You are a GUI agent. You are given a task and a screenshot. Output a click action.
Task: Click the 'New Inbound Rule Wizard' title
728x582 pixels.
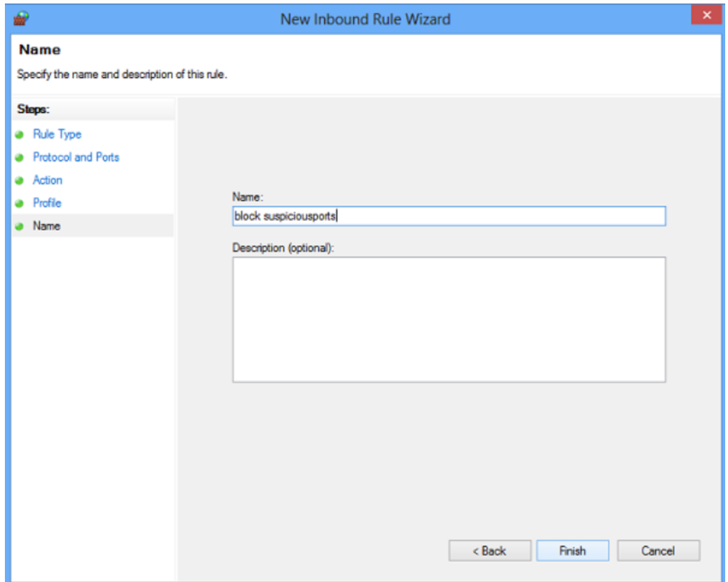(365, 19)
